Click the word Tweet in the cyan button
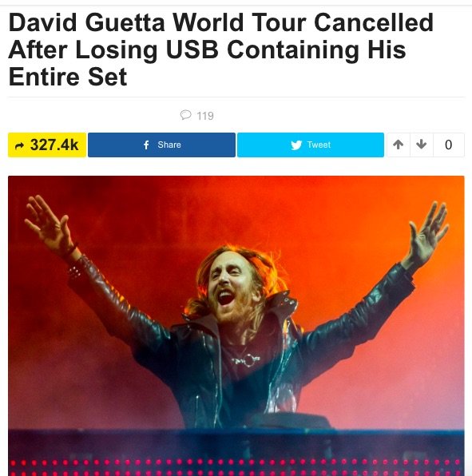 click(319, 145)
